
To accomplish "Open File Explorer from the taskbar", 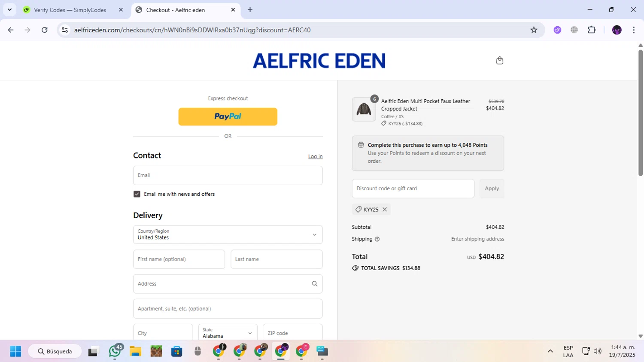I will click(x=136, y=351).
